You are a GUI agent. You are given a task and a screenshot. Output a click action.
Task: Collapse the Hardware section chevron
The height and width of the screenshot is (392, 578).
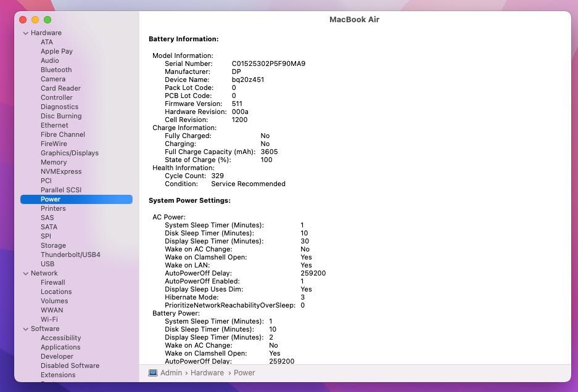click(x=25, y=33)
